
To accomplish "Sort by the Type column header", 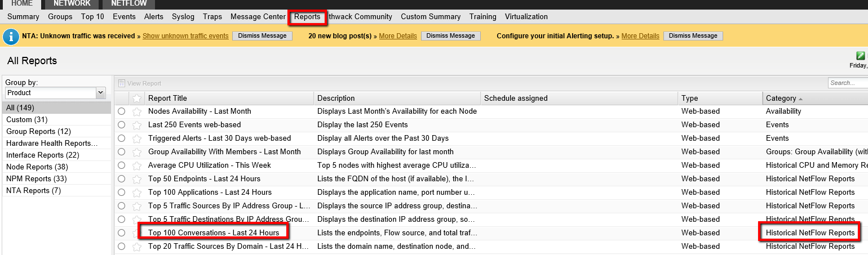I will [720, 98].
